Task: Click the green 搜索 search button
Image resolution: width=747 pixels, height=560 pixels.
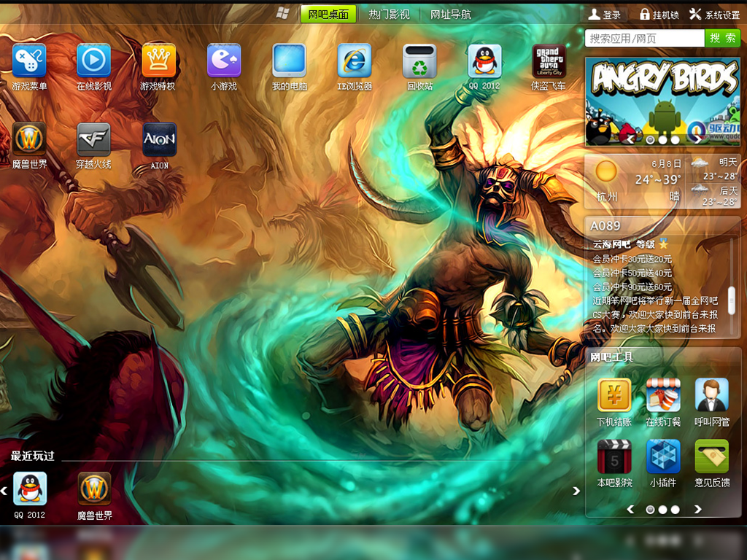Action: 722,38
